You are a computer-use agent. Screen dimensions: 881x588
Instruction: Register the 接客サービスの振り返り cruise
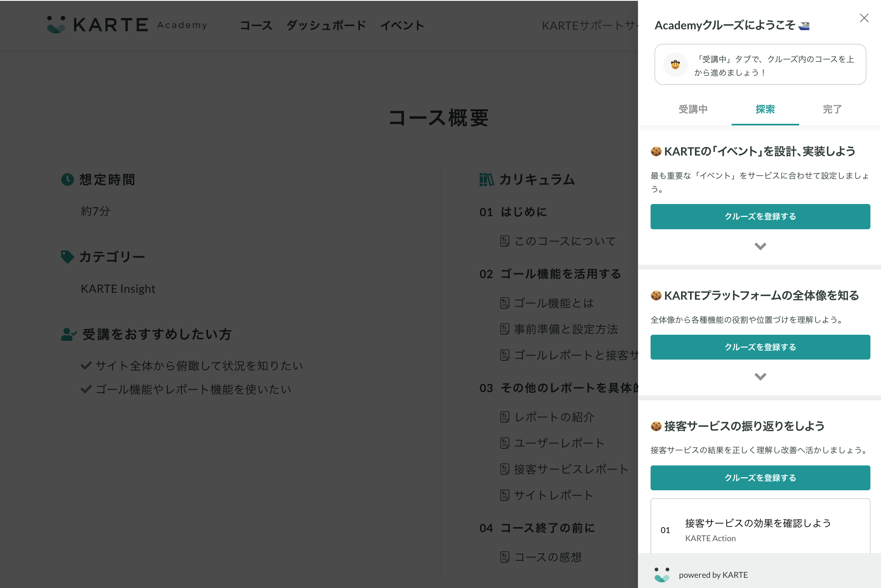(760, 478)
